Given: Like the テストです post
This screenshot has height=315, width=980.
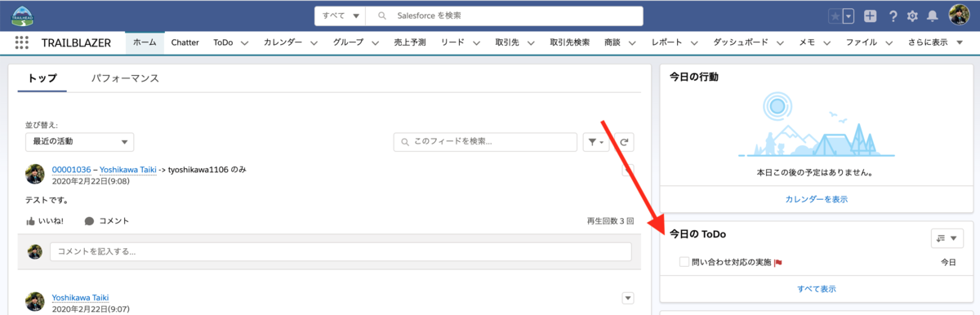Looking at the screenshot, I should [45, 221].
